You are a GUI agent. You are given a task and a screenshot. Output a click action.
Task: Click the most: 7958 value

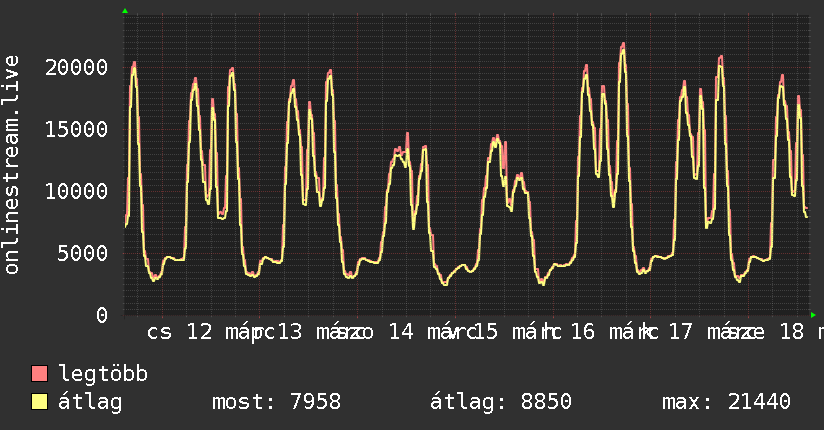[x=276, y=402]
